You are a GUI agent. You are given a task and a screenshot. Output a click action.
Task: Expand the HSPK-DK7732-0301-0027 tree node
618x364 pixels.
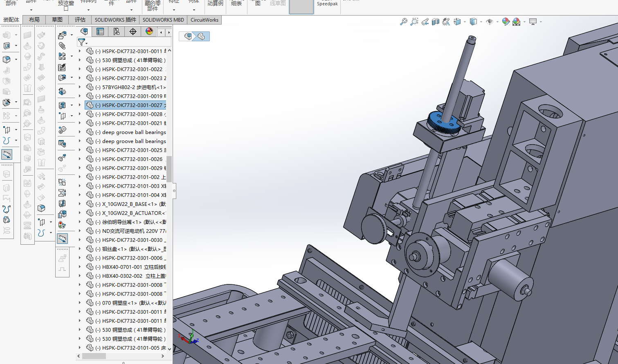point(80,105)
